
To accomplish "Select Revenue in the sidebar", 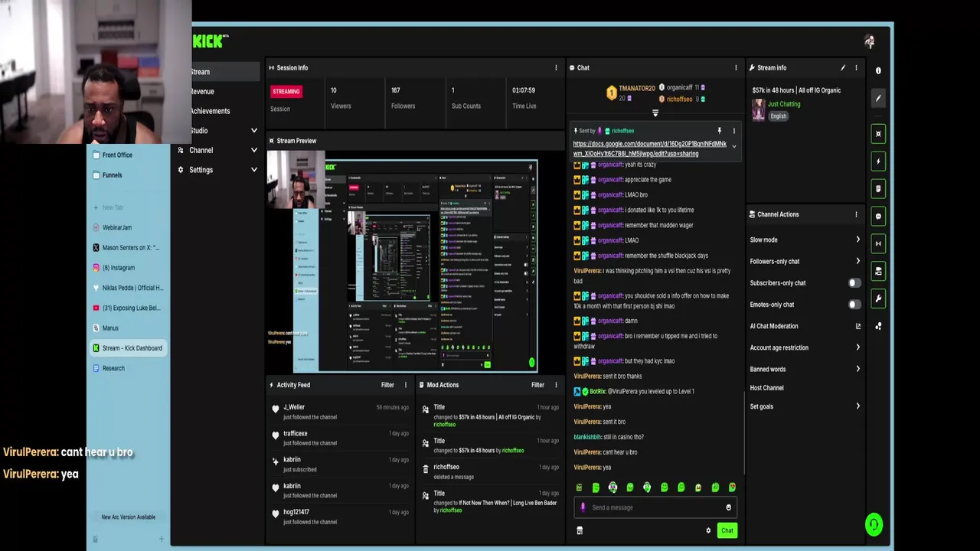I will pyautogui.click(x=202, y=91).
